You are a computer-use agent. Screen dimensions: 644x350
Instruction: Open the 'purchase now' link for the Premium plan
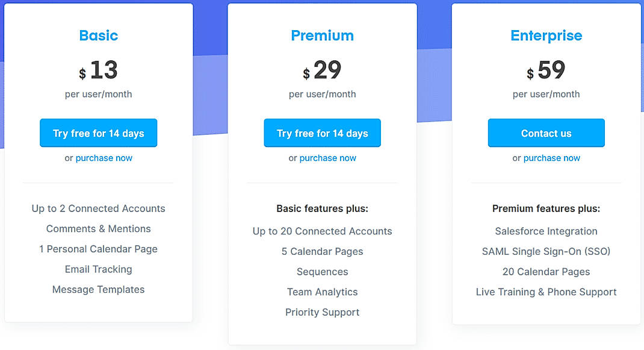tap(327, 158)
